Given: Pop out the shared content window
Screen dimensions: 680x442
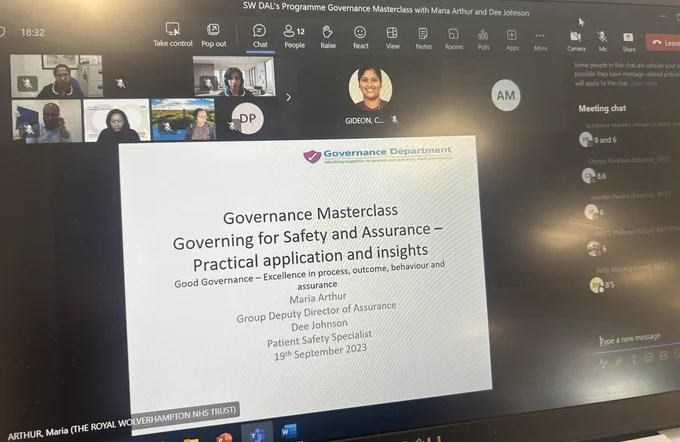Looking at the screenshot, I should point(213,35).
